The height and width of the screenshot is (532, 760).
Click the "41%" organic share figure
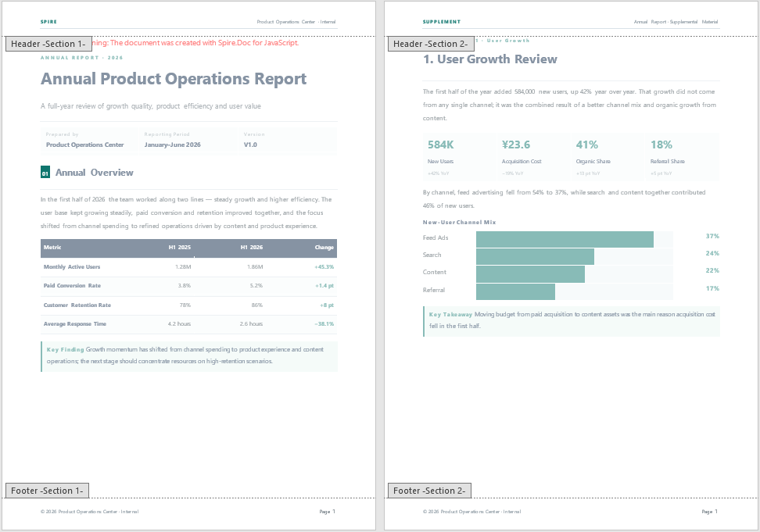(587, 145)
